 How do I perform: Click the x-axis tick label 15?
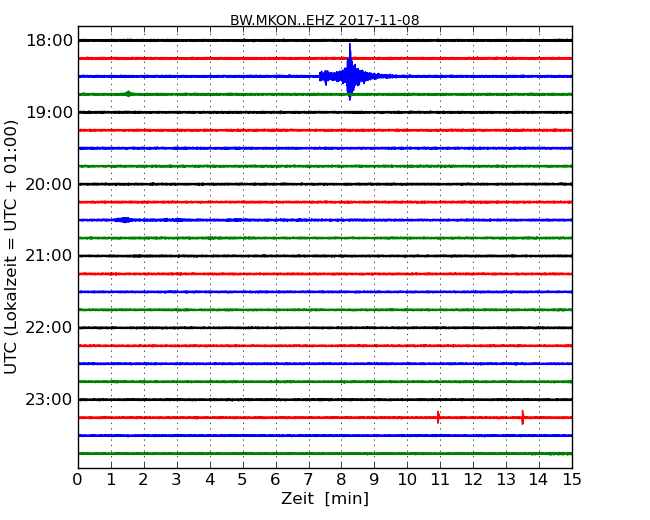572,480
